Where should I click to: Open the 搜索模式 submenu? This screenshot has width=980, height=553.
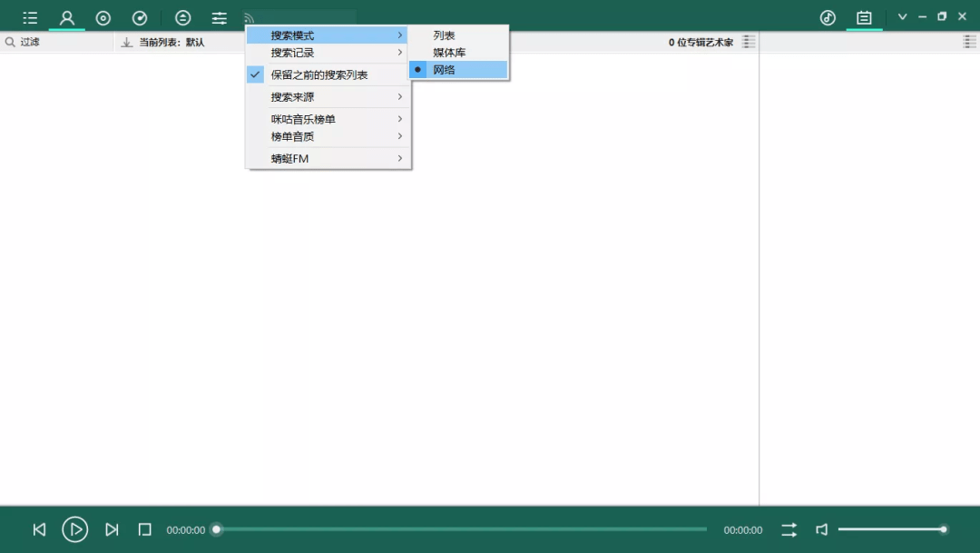[328, 35]
